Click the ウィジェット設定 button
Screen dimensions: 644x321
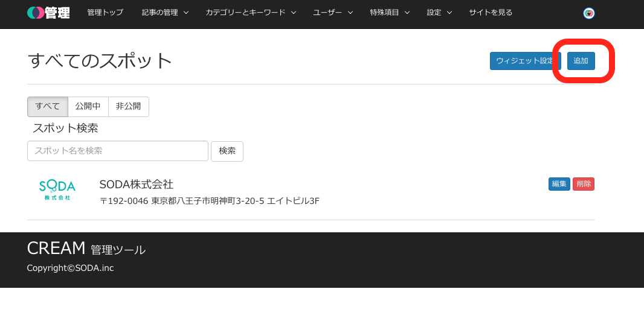tap(526, 61)
